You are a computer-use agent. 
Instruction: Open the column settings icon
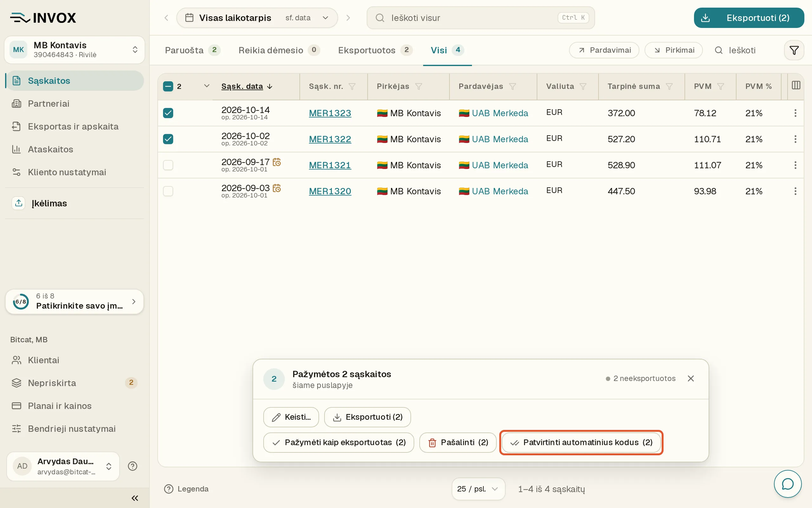[796, 85]
